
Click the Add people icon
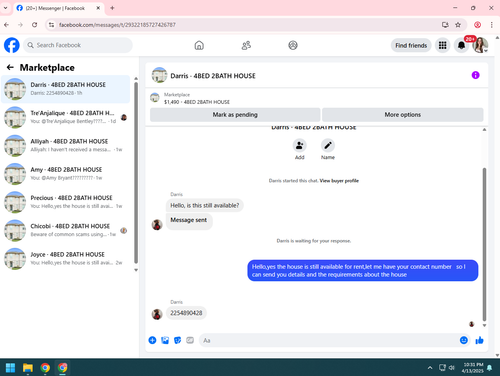pyautogui.click(x=299, y=145)
